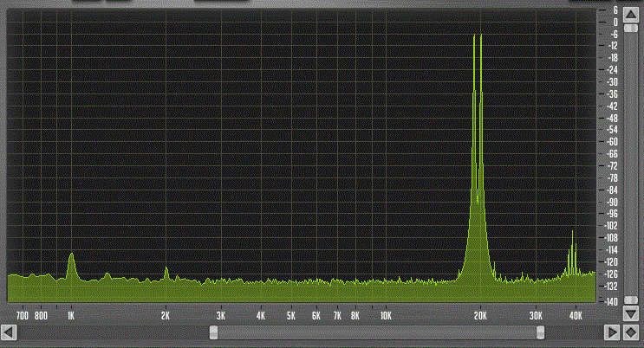Click the horizontal scroll right arrow
Screen dimensions: 644x348
(612, 332)
